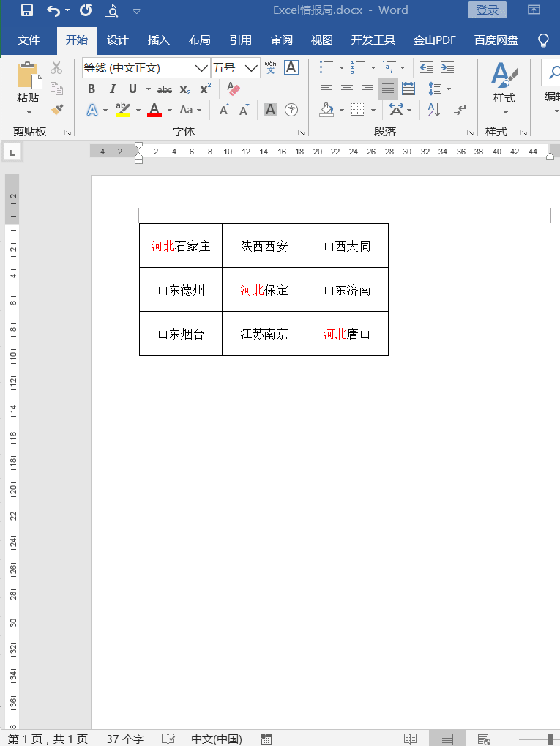Print Layout view button in status bar

click(x=447, y=739)
